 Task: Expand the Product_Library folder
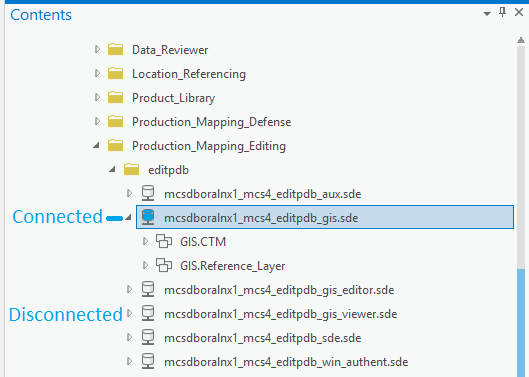click(97, 97)
